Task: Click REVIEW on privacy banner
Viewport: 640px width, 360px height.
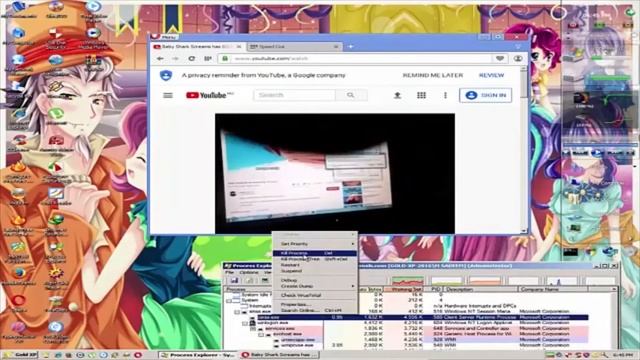Action: [491, 76]
